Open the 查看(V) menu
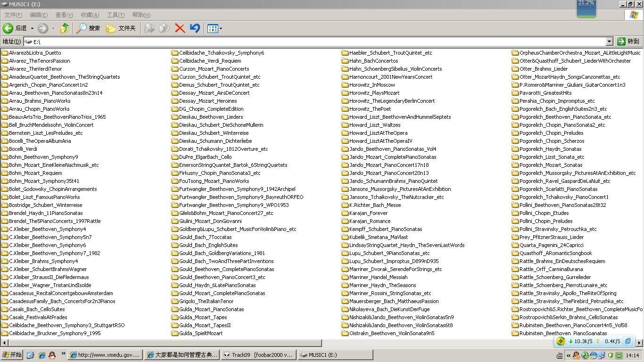The width and height of the screenshot is (644, 362). 64,15
